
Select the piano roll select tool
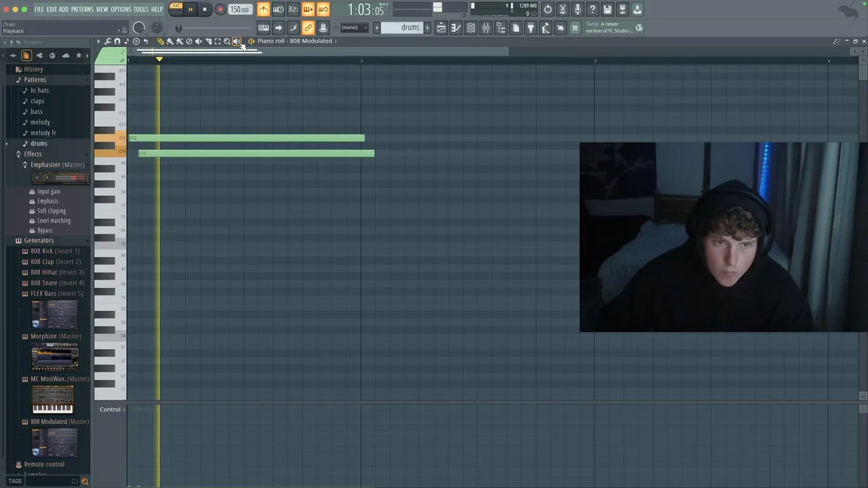[x=218, y=41]
